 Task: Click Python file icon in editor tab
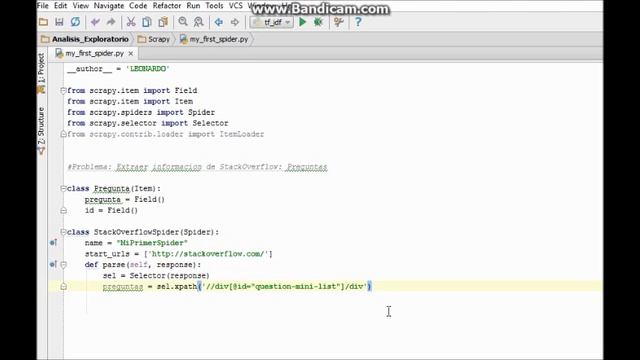(x=60, y=53)
